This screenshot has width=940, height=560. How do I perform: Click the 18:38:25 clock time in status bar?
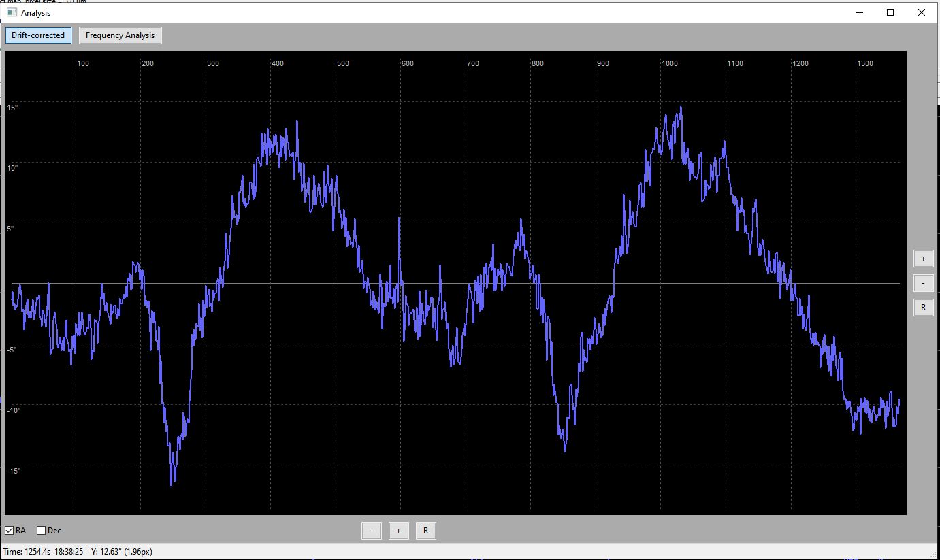coord(68,552)
